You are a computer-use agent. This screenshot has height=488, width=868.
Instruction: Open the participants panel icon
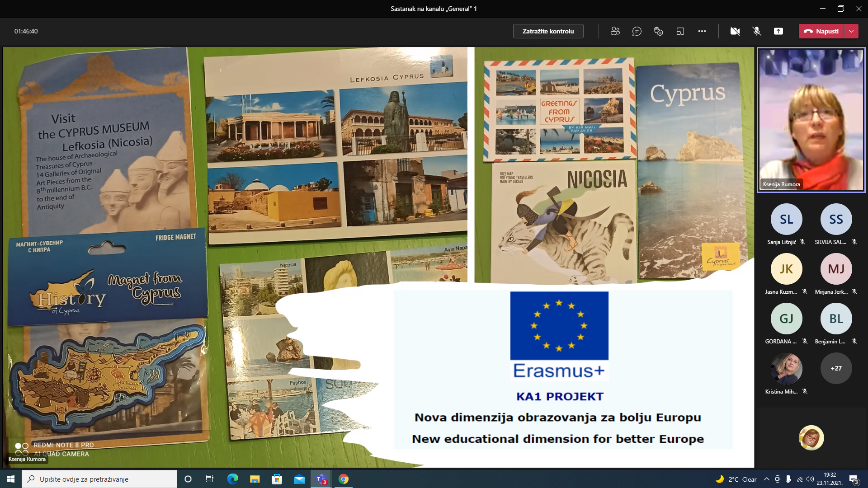coord(615,31)
